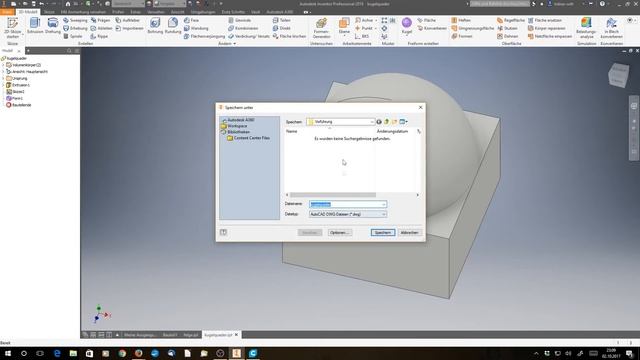Open the Belastungsanalyse simulation tool
Viewport: 640px width, 360px height.
(x=587, y=28)
